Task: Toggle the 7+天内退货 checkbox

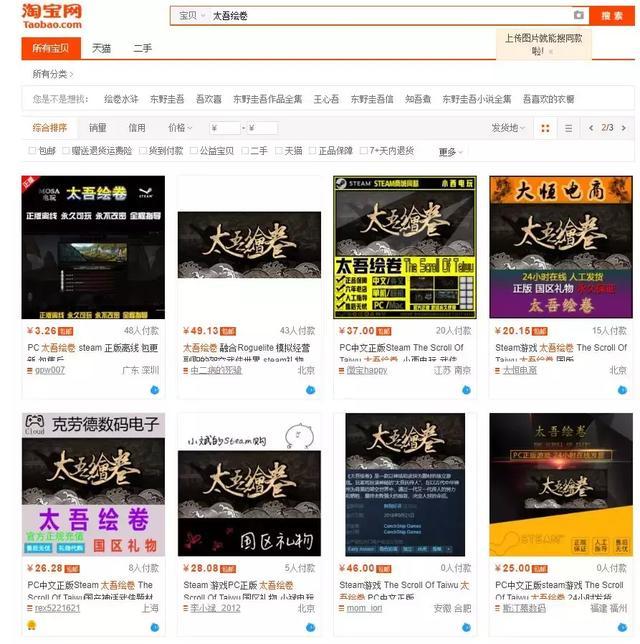Action: (363, 151)
